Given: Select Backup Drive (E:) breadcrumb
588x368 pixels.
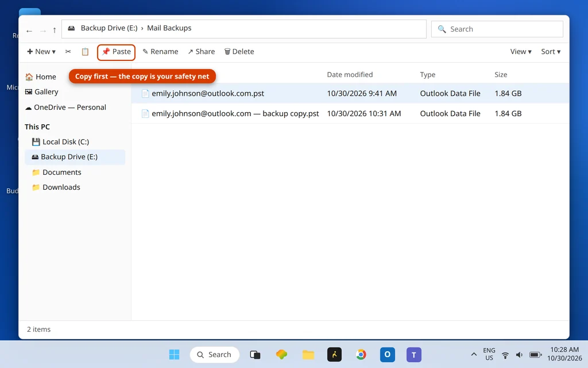Looking at the screenshot, I should (109, 28).
